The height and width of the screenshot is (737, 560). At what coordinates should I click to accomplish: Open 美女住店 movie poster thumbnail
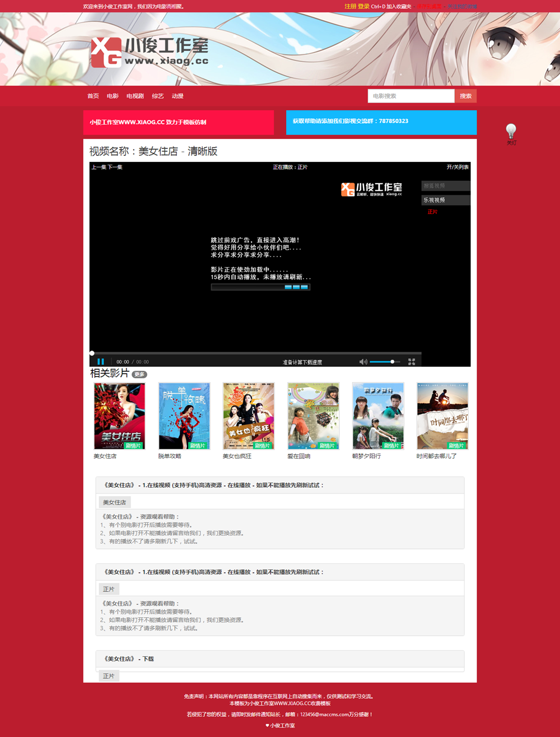point(119,416)
